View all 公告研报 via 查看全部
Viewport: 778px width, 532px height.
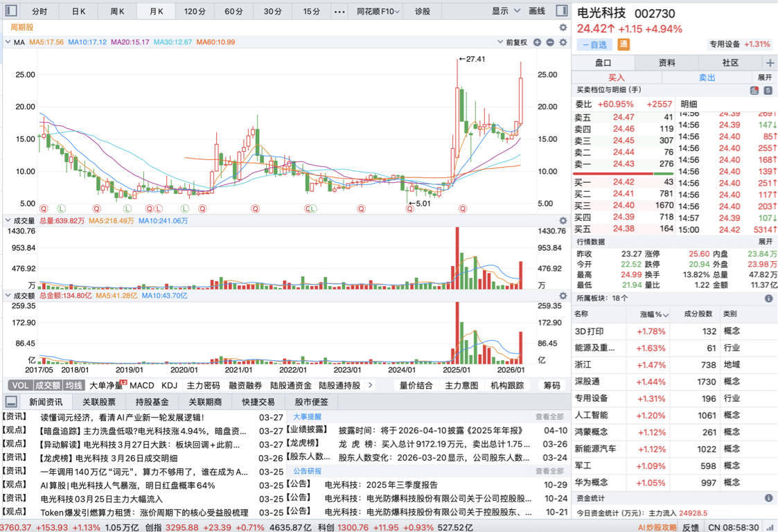(550, 471)
